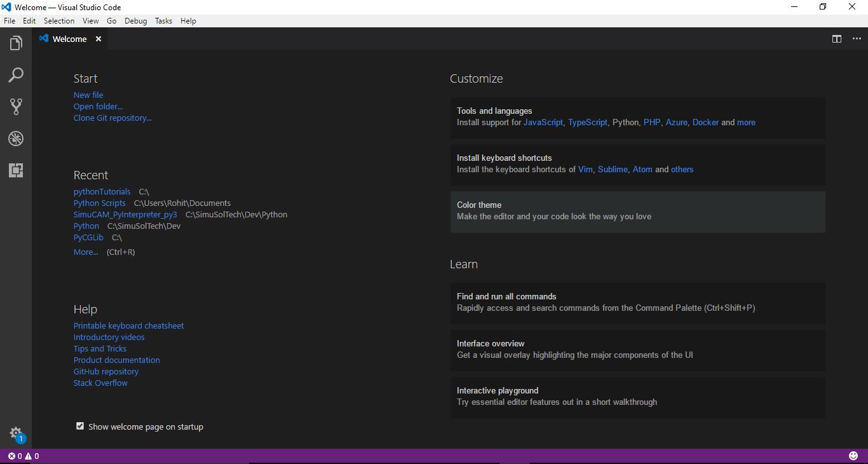The image size is (868, 464).
Task: Open Interface overview card
Action: (637, 350)
